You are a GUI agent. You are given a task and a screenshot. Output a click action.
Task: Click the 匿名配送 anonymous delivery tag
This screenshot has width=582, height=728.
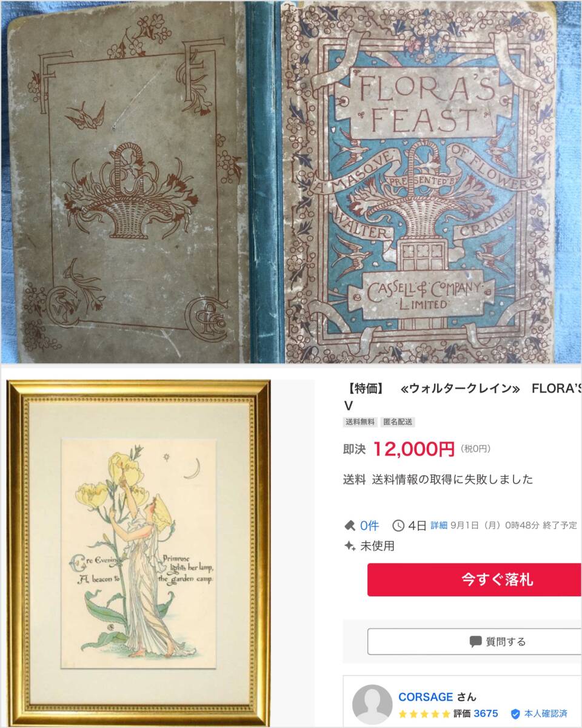click(x=398, y=422)
